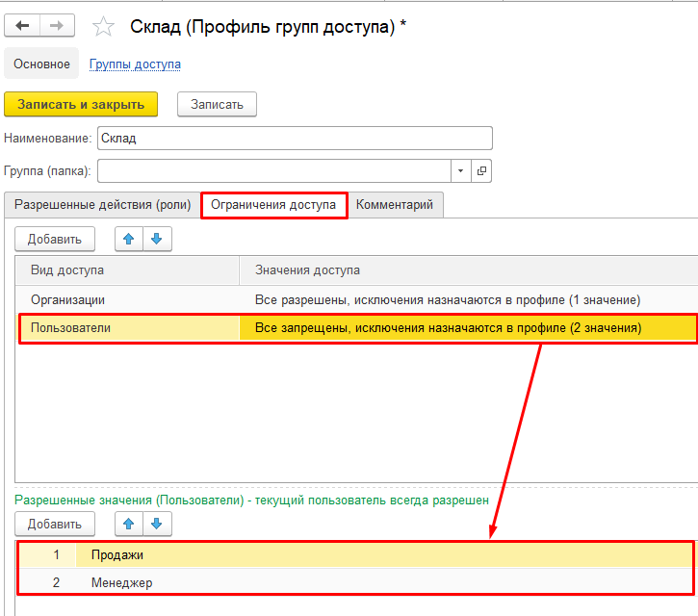Add a new access kind row
Screen dimensions: 698x616
(x=55, y=239)
